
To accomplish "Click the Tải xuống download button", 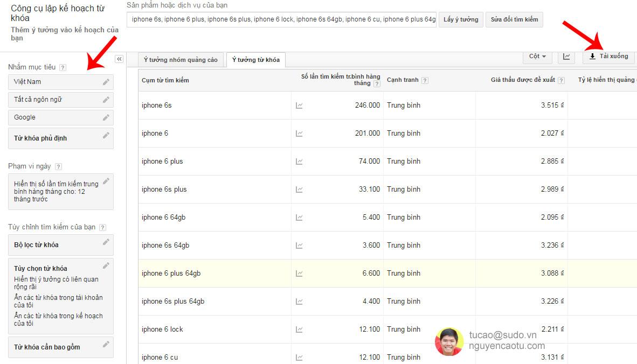I will point(608,57).
